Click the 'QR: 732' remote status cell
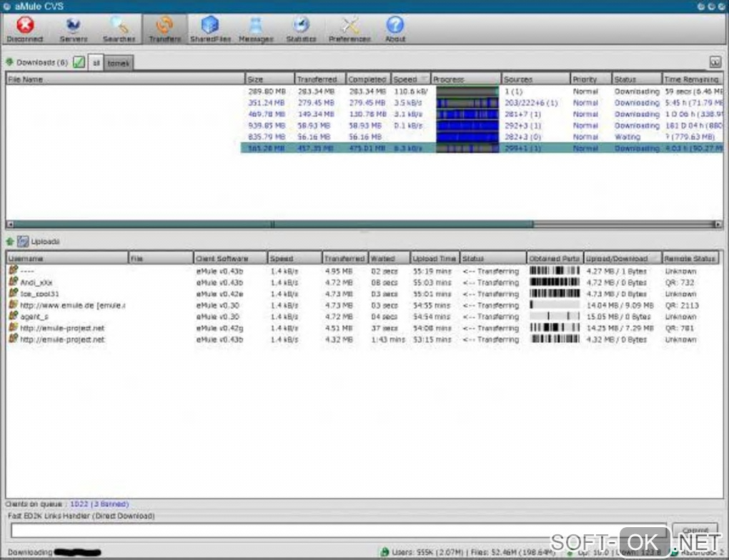729x560 pixels. (x=679, y=282)
